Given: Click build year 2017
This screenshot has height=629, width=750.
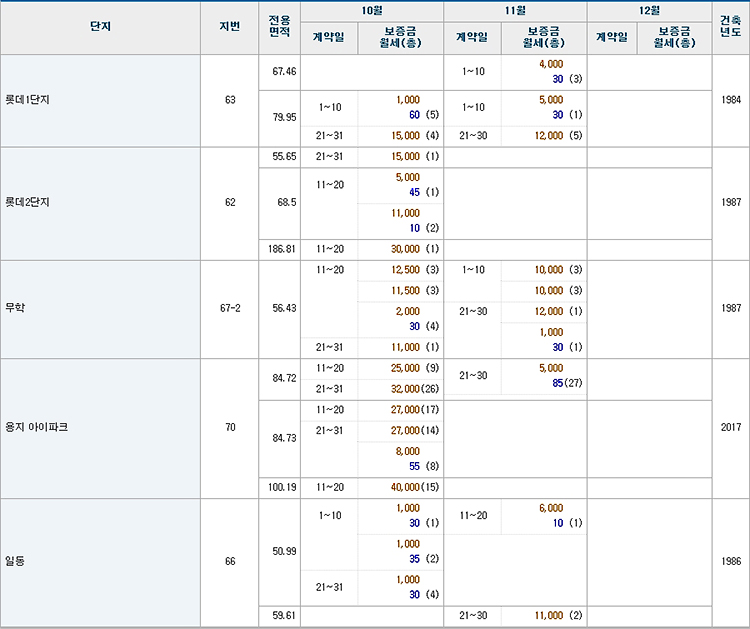Looking at the screenshot, I should [731, 427].
